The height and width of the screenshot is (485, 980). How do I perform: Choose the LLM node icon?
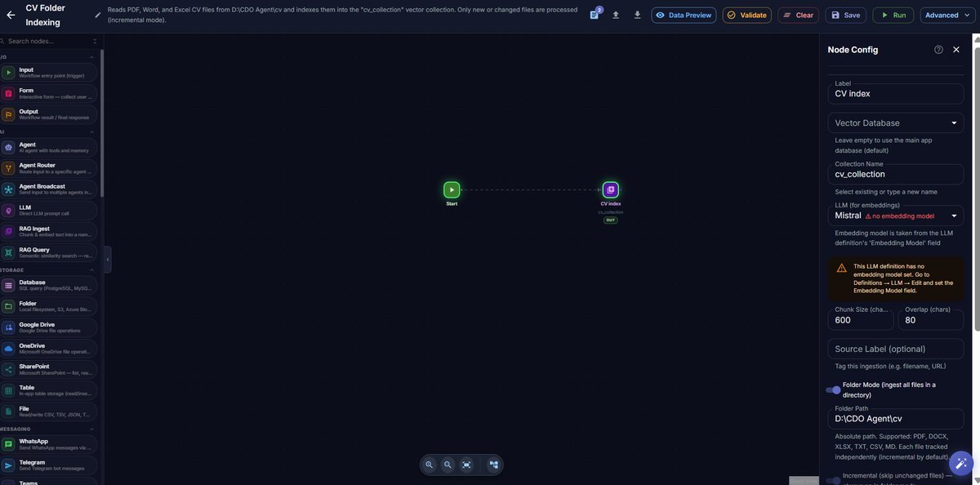[8, 211]
